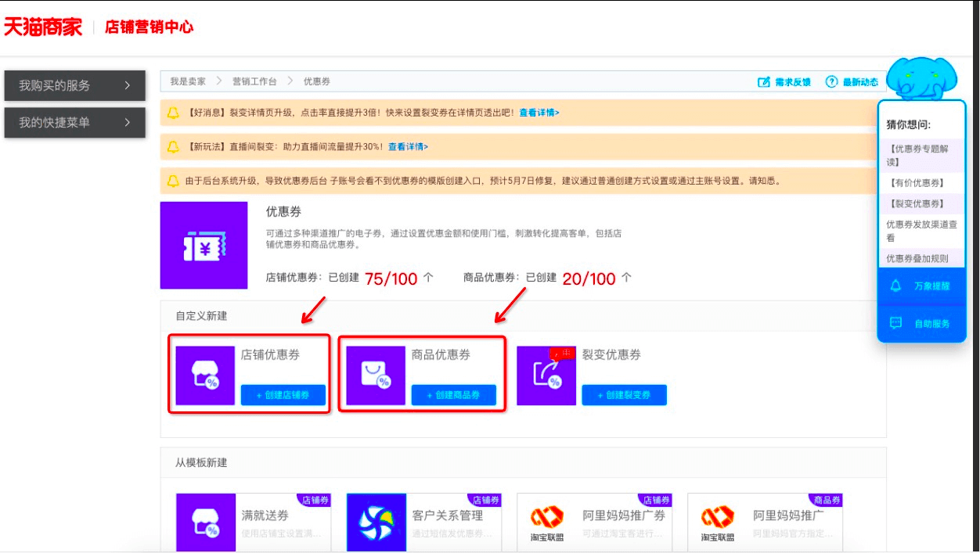The image size is (980, 553).
Task: Click the 天猫商家 logo
Action: tap(42, 27)
